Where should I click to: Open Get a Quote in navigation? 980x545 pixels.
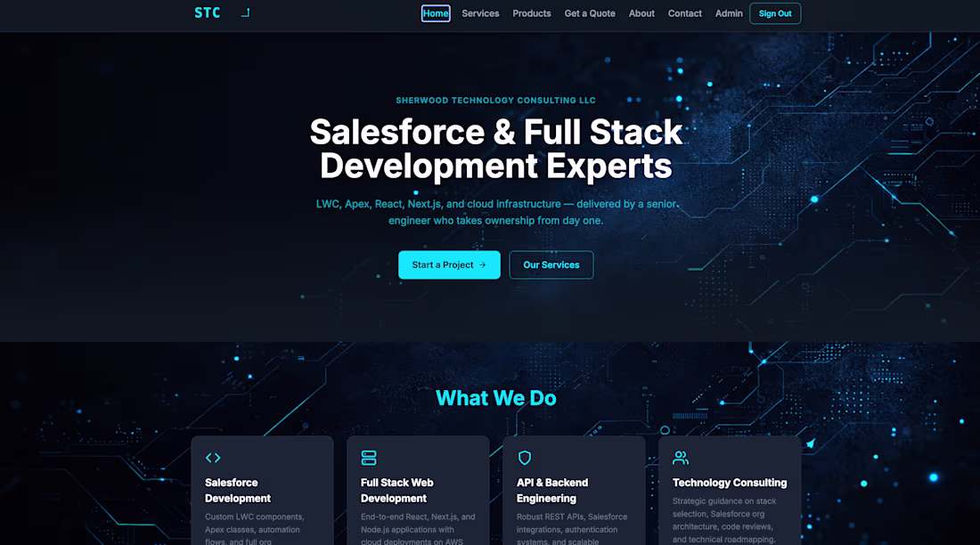(x=590, y=13)
